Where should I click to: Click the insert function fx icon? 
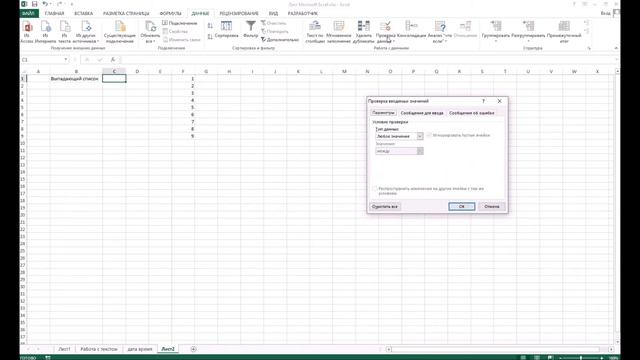[x=113, y=60]
